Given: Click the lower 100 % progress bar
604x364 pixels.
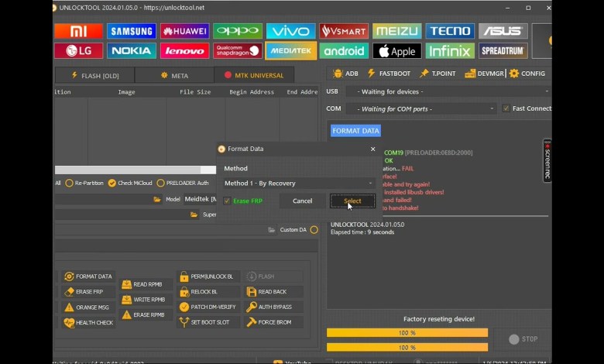Looking at the screenshot, I should [407, 348].
